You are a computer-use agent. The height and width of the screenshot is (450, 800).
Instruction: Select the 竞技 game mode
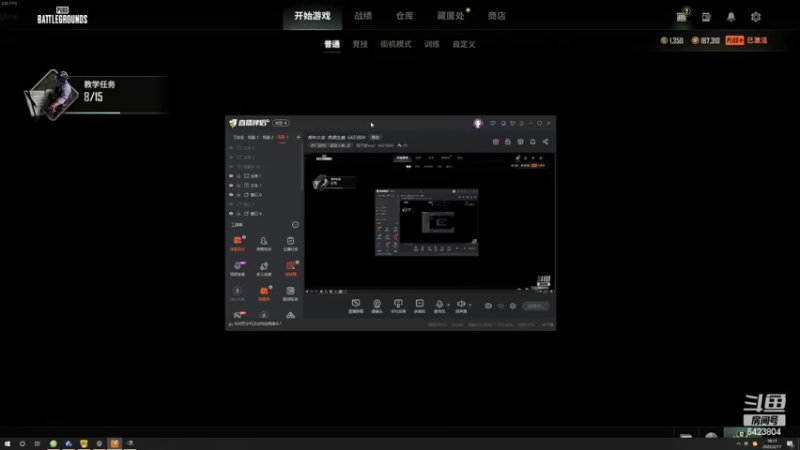pos(360,44)
